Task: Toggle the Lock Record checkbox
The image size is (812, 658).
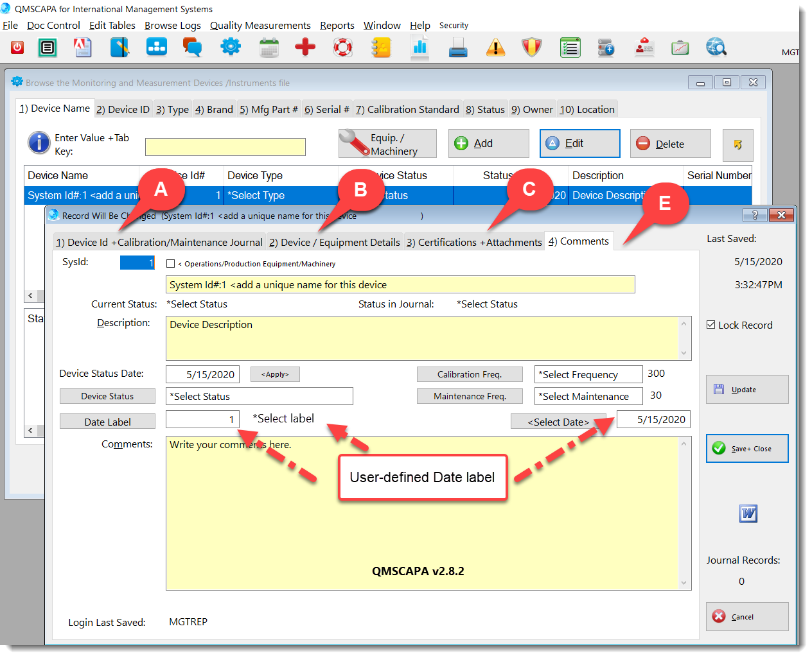Action: [711, 325]
